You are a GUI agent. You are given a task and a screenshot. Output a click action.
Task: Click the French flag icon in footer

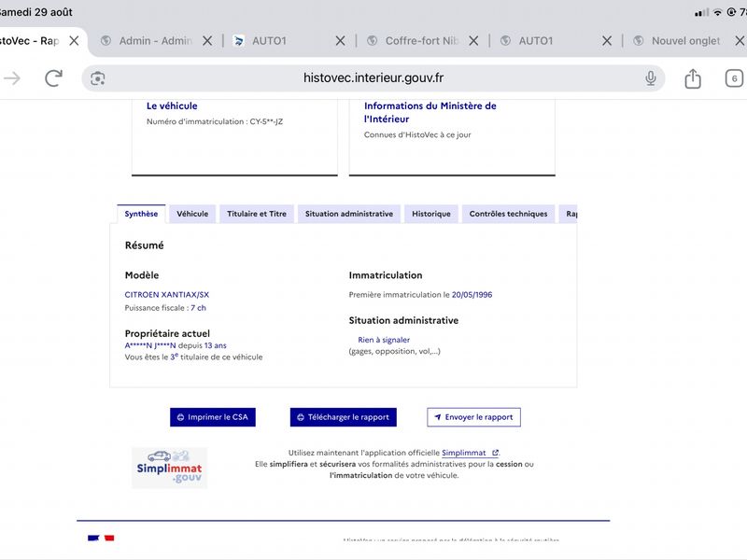101,539
